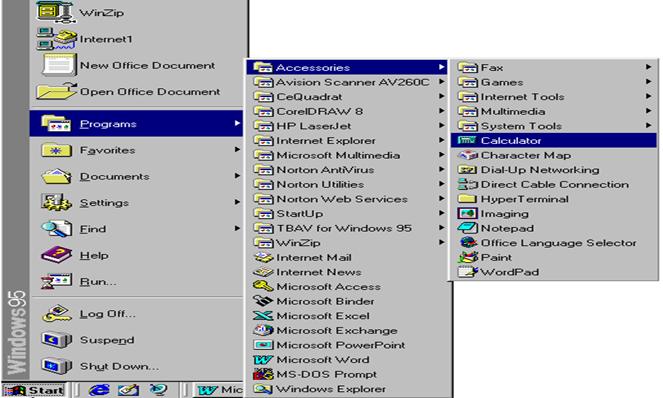Click the Character Map icon
This screenshot has height=398, width=663.
click(467, 155)
